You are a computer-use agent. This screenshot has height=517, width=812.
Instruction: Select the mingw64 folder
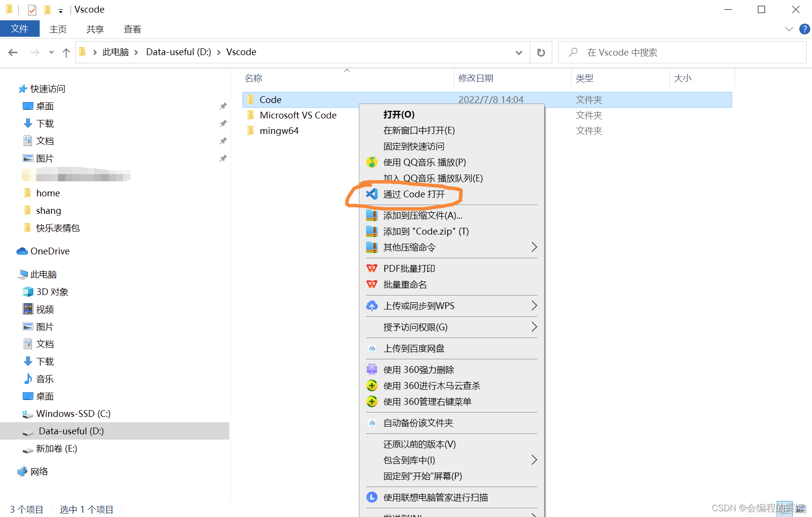[279, 131]
